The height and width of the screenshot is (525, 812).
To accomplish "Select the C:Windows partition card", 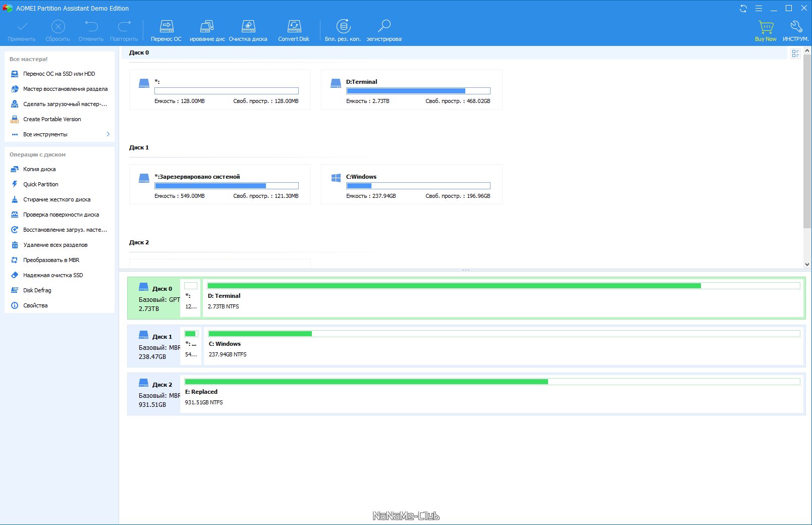I will pyautogui.click(x=411, y=184).
